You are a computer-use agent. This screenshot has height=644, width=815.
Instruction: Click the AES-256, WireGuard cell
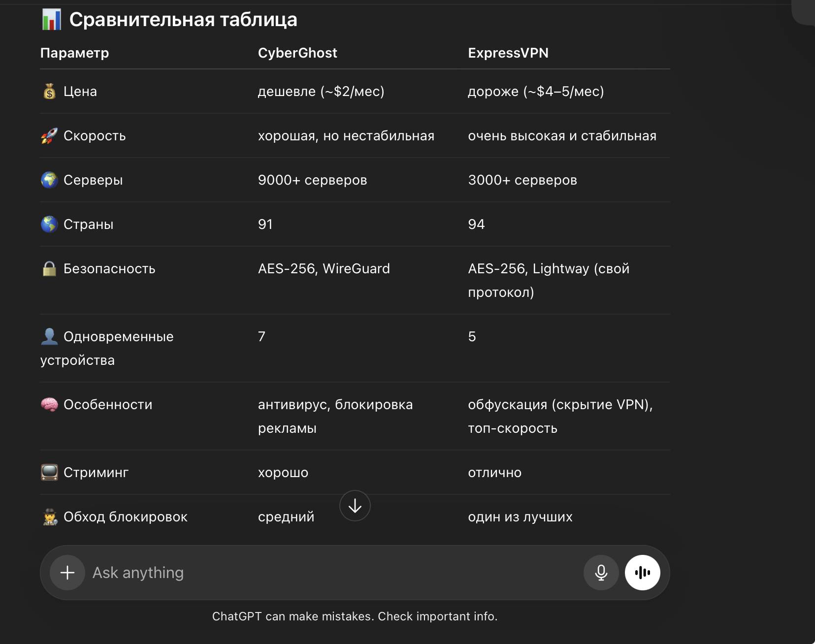coord(324,269)
